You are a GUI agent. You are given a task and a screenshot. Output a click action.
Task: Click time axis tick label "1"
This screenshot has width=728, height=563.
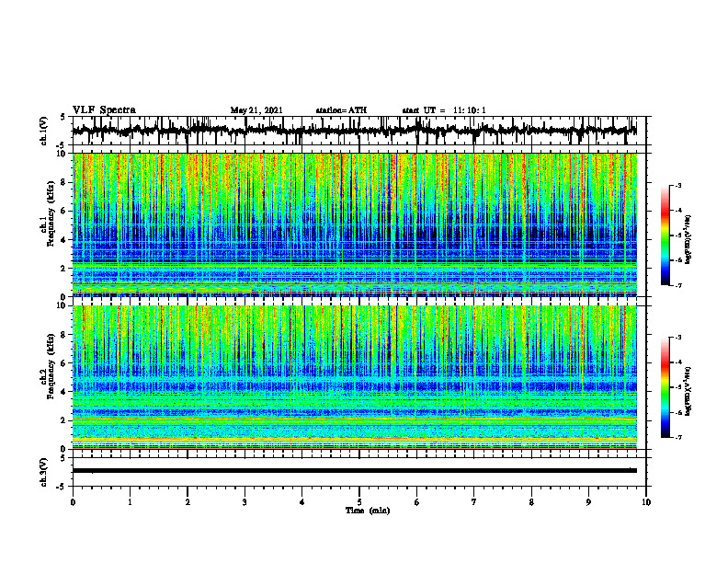[x=130, y=502]
